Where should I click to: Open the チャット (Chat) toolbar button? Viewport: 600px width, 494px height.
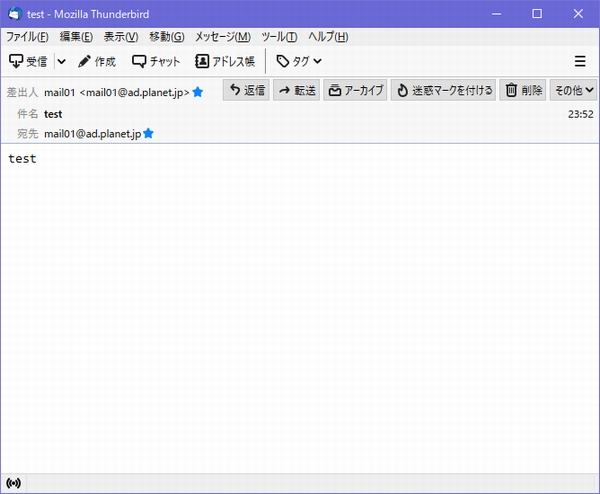[156, 61]
